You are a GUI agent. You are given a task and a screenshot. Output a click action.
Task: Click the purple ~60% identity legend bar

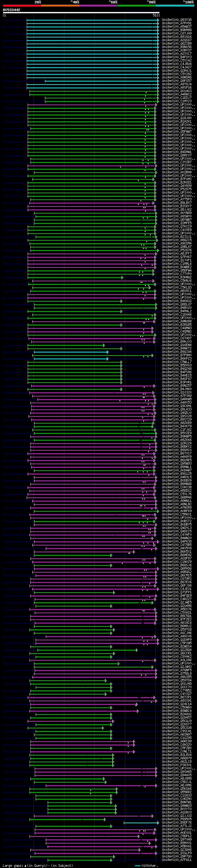[x=99, y=6]
